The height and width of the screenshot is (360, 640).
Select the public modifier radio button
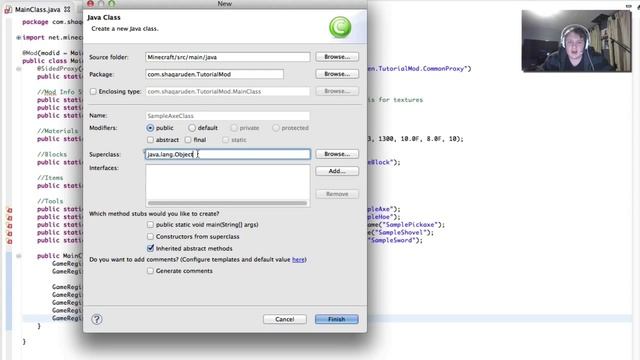pyautogui.click(x=150, y=128)
